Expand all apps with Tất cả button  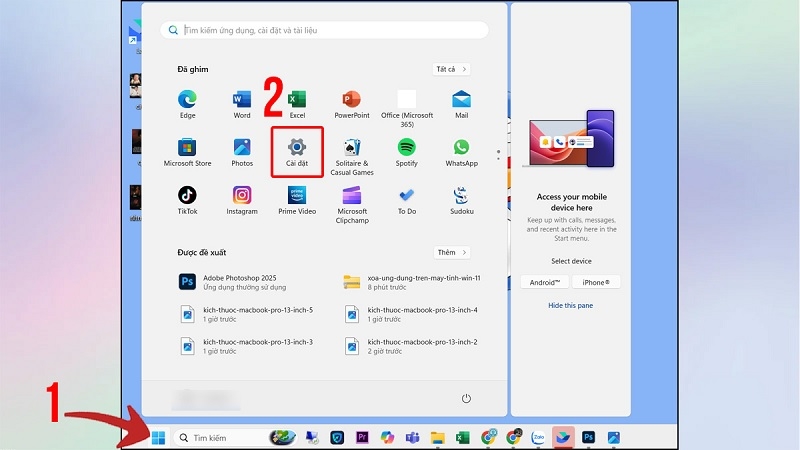(451, 69)
